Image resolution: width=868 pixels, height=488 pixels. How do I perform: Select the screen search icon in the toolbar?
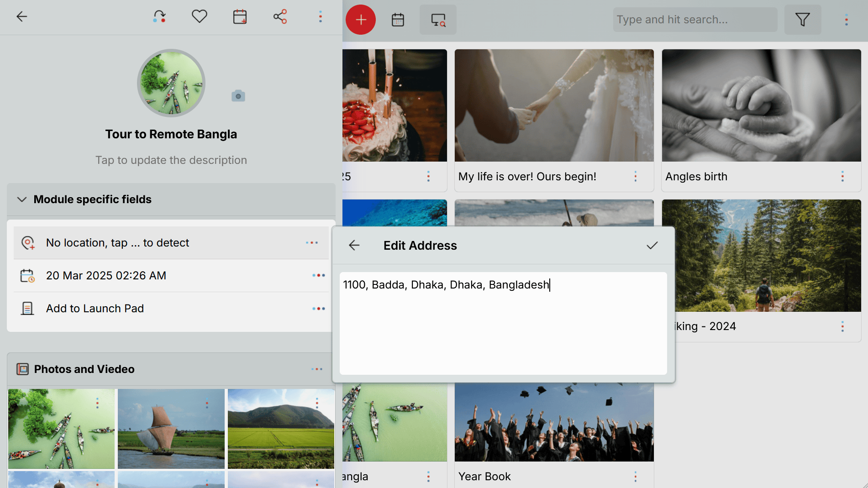(x=437, y=19)
